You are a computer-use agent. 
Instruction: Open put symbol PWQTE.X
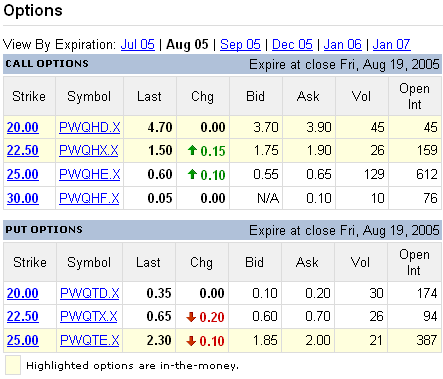tap(90, 340)
